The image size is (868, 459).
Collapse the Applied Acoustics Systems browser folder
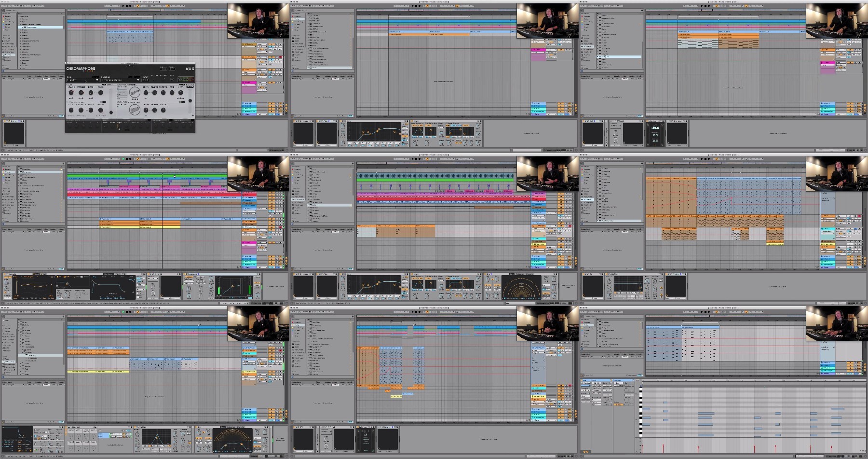coord(20,25)
